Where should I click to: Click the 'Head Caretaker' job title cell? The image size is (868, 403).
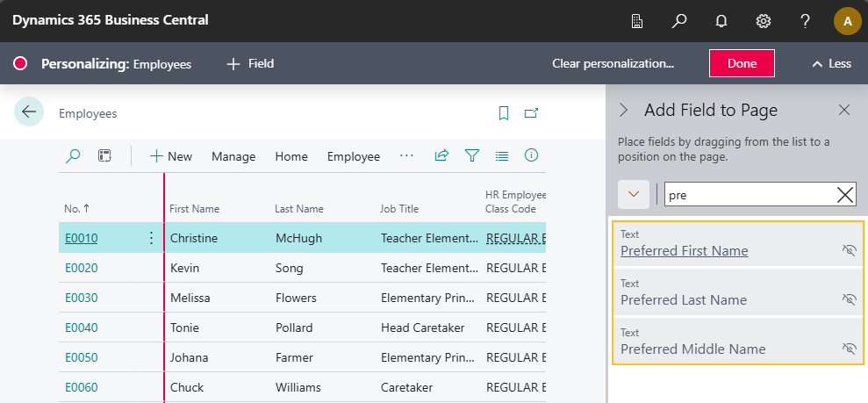point(422,327)
